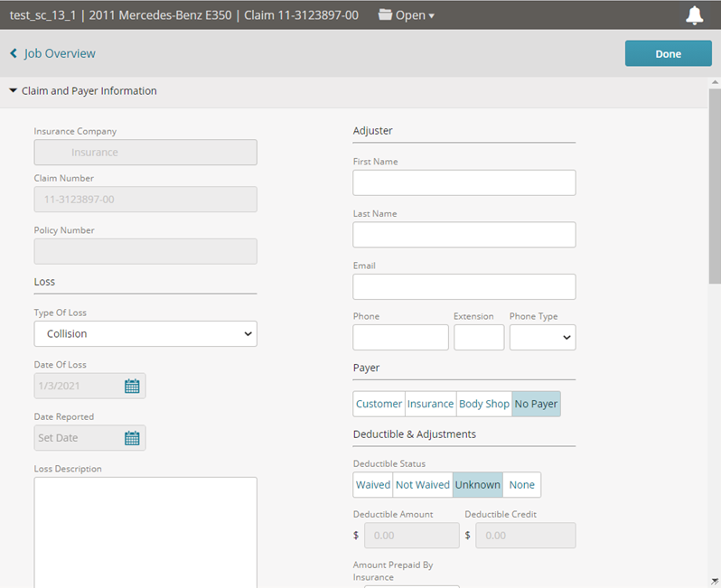721x588 pixels.
Task: Go back to Job Overview
Action: (60, 53)
